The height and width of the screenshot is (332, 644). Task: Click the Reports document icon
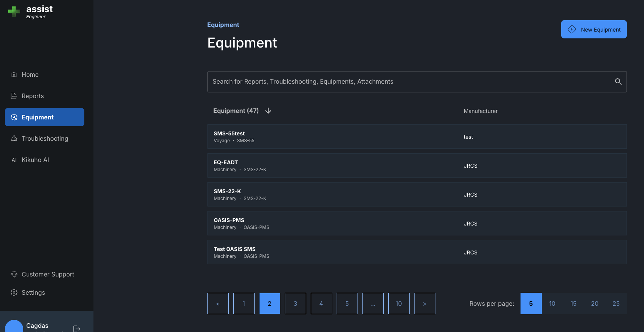click(14, 96)
